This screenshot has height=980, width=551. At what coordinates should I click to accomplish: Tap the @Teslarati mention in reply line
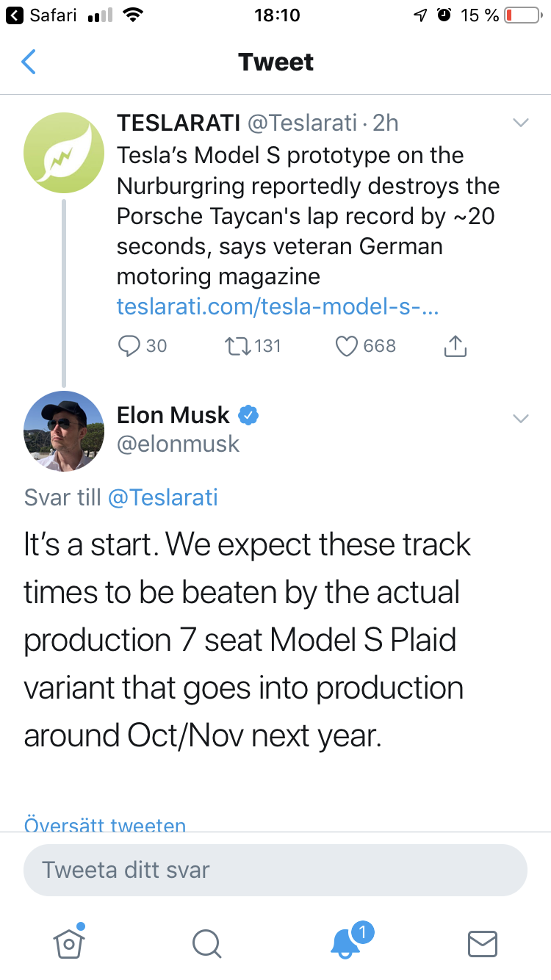[163, 497]
